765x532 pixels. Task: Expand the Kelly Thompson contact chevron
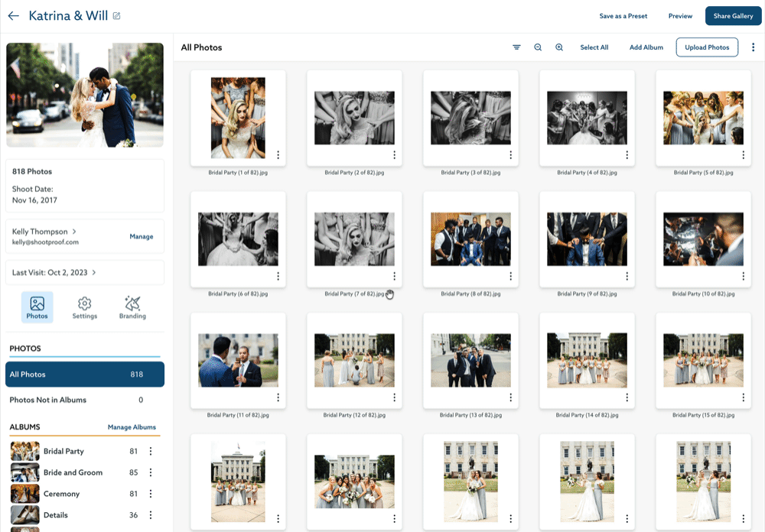click(74, 232)
